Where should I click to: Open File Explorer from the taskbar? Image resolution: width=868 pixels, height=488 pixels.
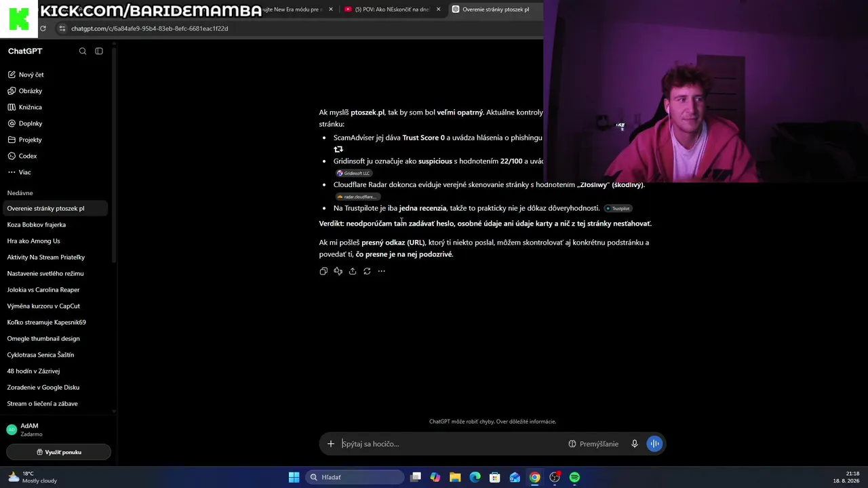pos(455,477)
